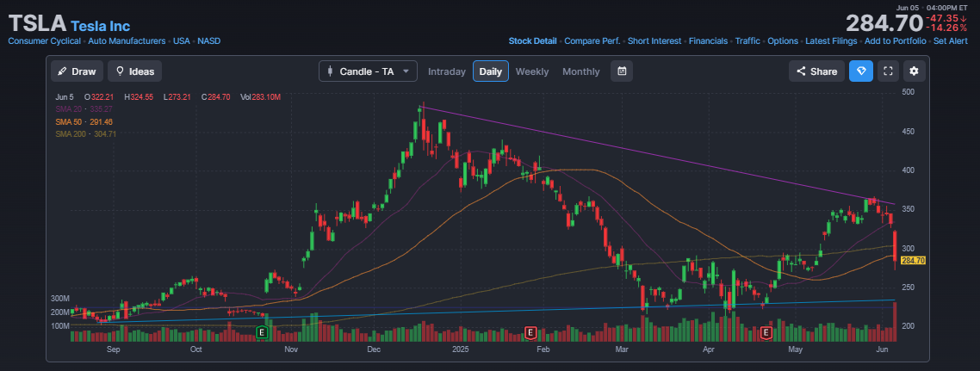Screen dimensions: 980x371
Task: Open the Consumer Cyclical sector link
Action: click(x=44, y=40)
